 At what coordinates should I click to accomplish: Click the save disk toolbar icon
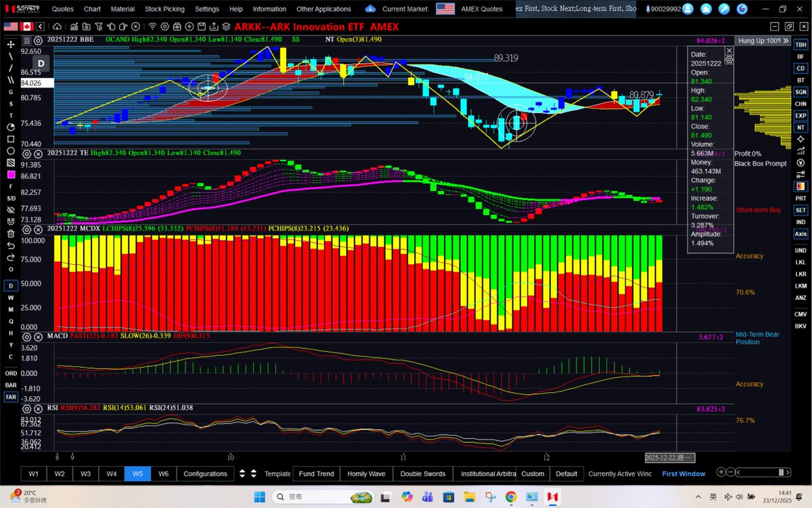[x=201, y=27]
